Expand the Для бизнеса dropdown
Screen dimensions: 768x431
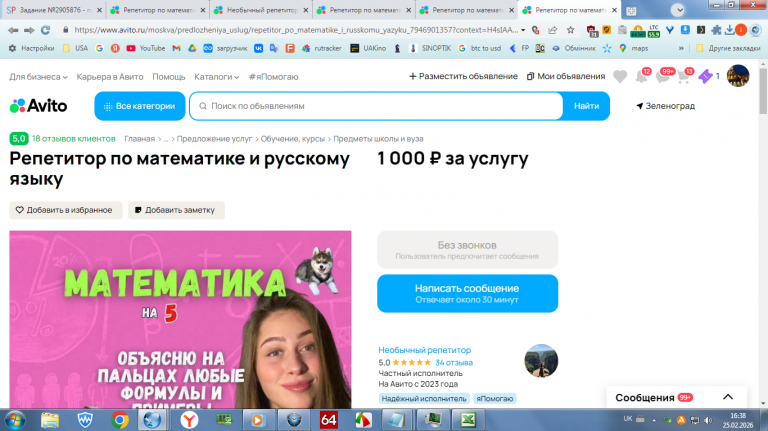(38, 77)
